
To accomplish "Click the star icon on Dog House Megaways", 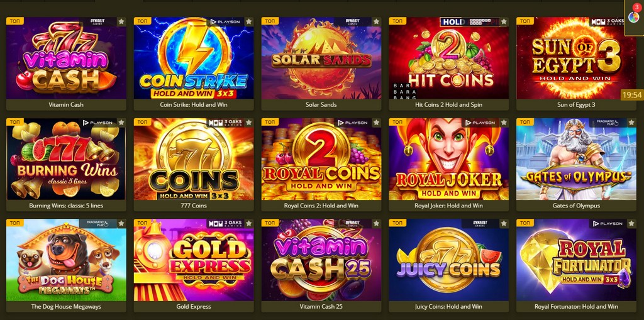I will (x=121, y=223).
